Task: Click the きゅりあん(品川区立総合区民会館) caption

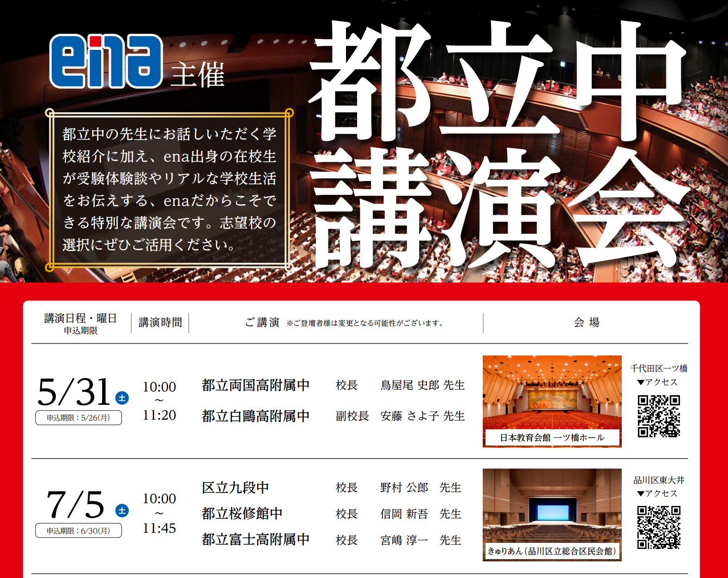Action: pyautogui.click(x=552, y=551)
